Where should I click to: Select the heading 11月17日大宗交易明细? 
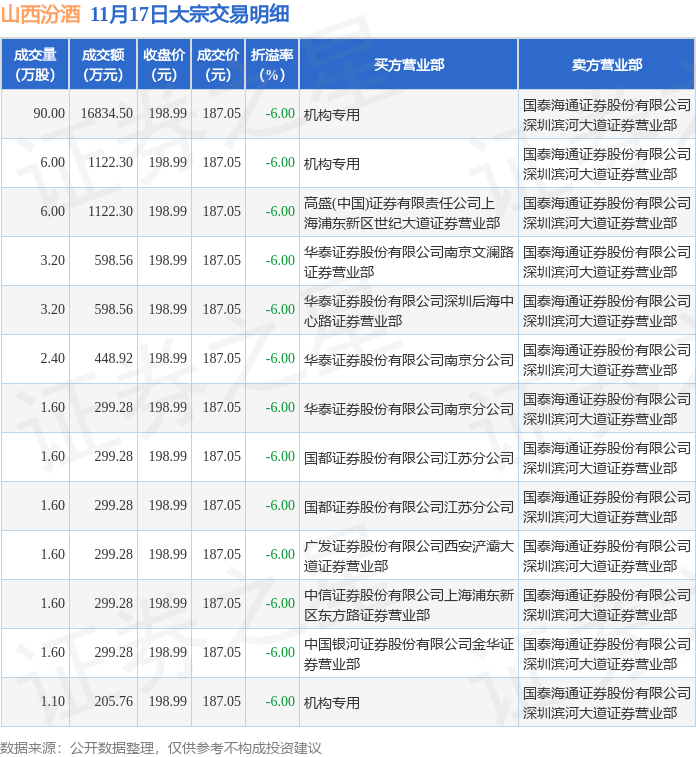click(190, 14)
